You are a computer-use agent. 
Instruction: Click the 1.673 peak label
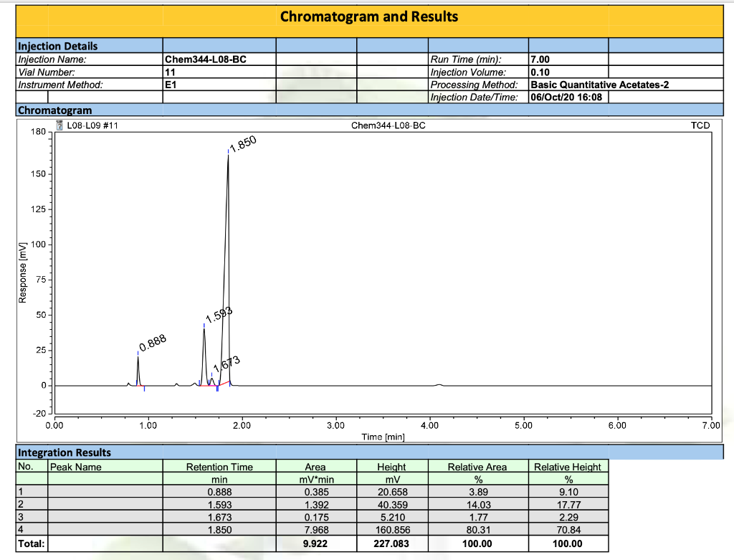[x=227, y=364]
